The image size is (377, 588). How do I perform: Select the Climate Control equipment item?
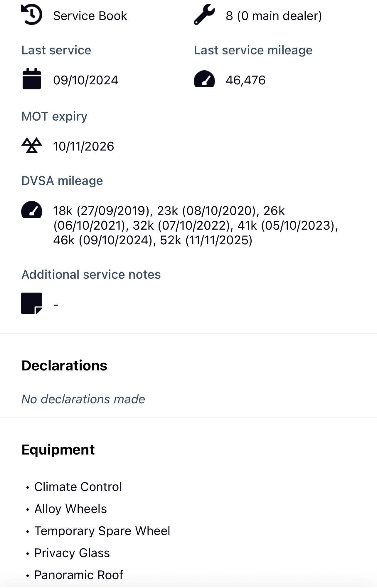78,487
